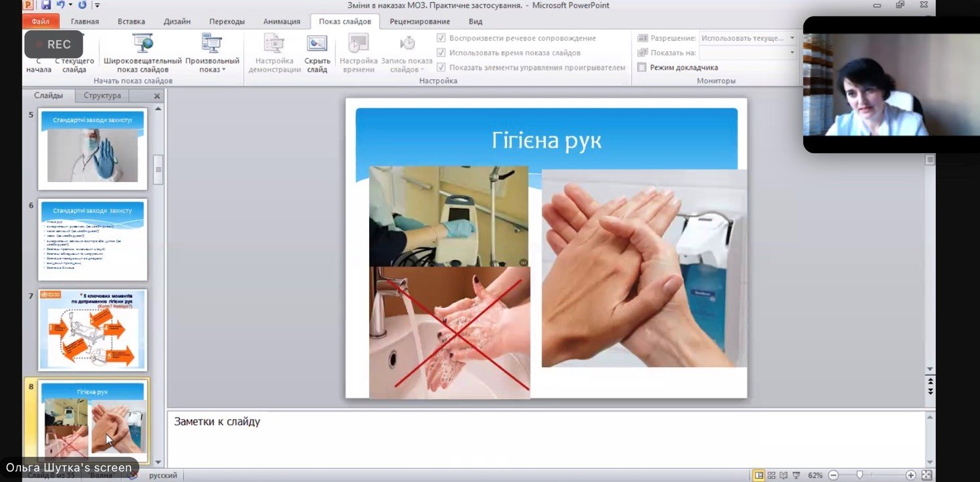Switch to the Анимация ribbon tab
The height and width of the screenshot is (482, 980).
click(282, 21)
